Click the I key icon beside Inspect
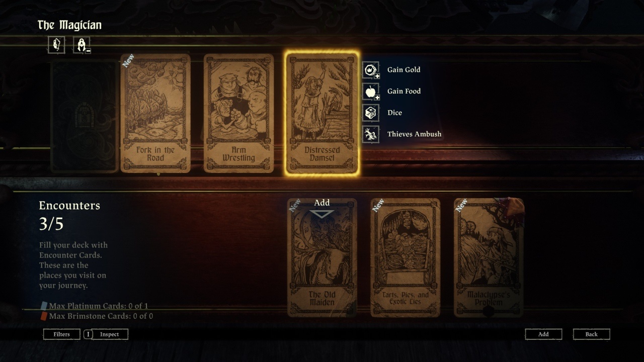644x362 pixels. pos(88,334)
